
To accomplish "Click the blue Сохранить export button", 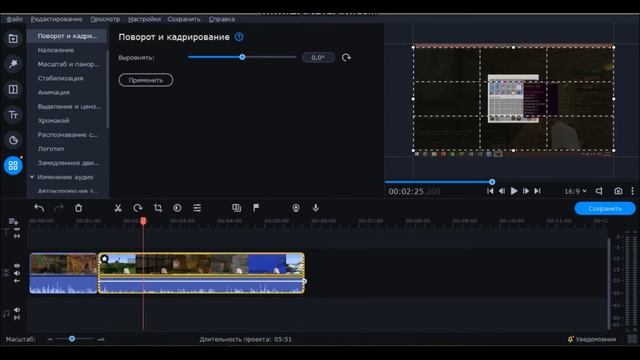I will (605, 209).
